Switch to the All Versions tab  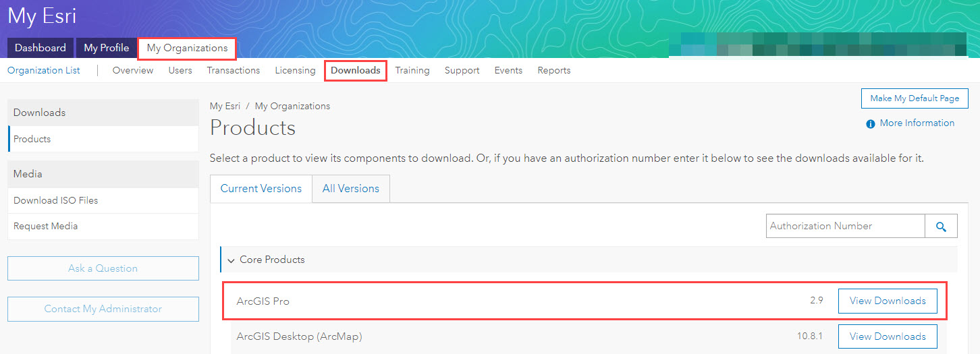[x=351, y=189]
